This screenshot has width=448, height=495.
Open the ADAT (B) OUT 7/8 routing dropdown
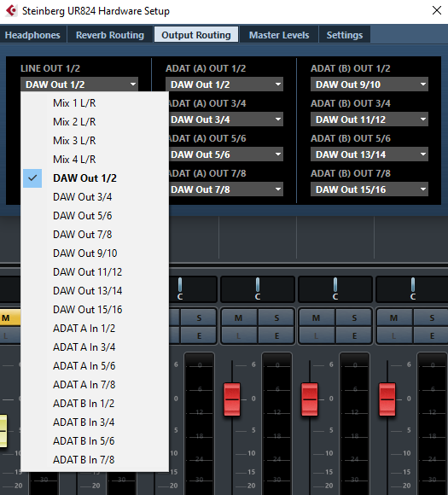(x=369, y=189)
